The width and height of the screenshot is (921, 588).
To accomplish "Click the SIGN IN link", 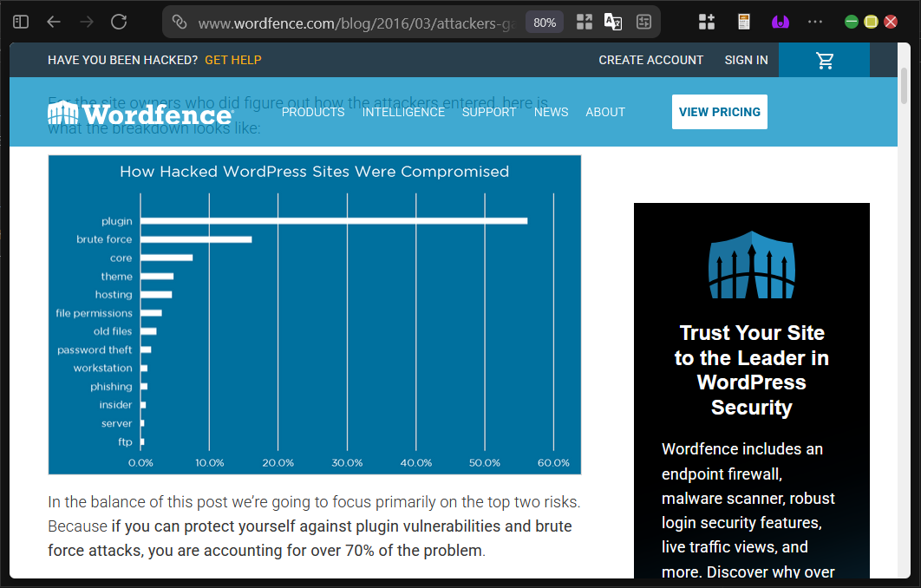I will (746, 60).
